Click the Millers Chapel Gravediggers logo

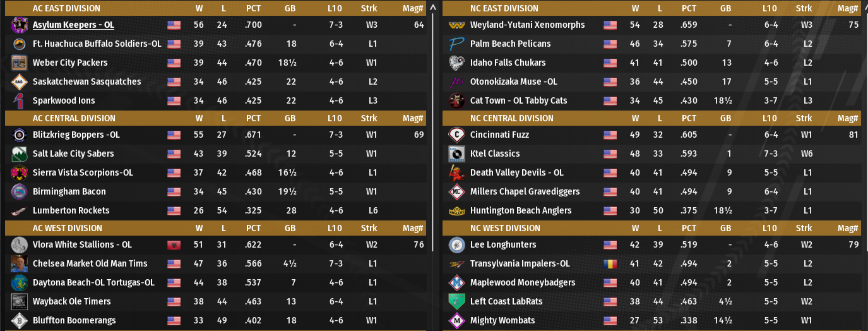tap(456, 192)
